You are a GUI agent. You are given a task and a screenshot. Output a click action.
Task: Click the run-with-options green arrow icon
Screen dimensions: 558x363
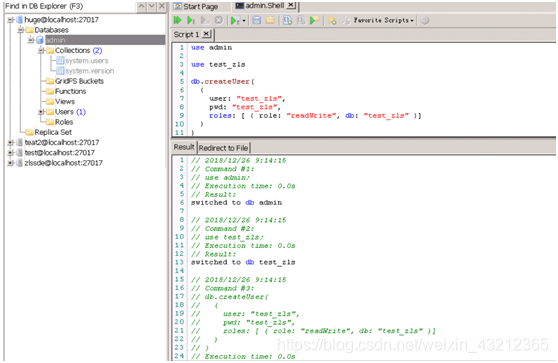235,20
